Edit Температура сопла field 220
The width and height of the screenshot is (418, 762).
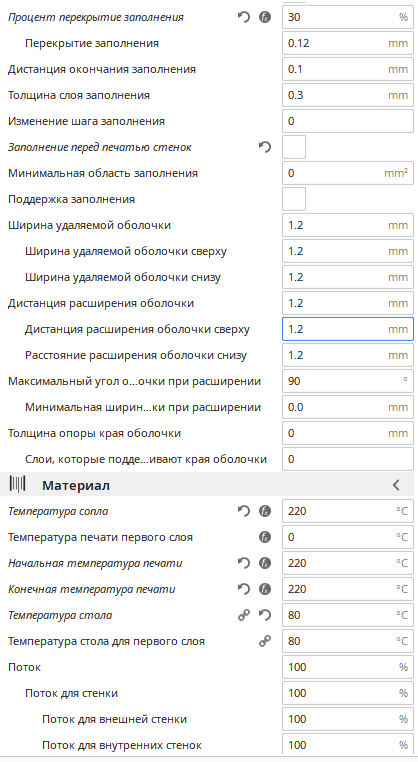348,511
